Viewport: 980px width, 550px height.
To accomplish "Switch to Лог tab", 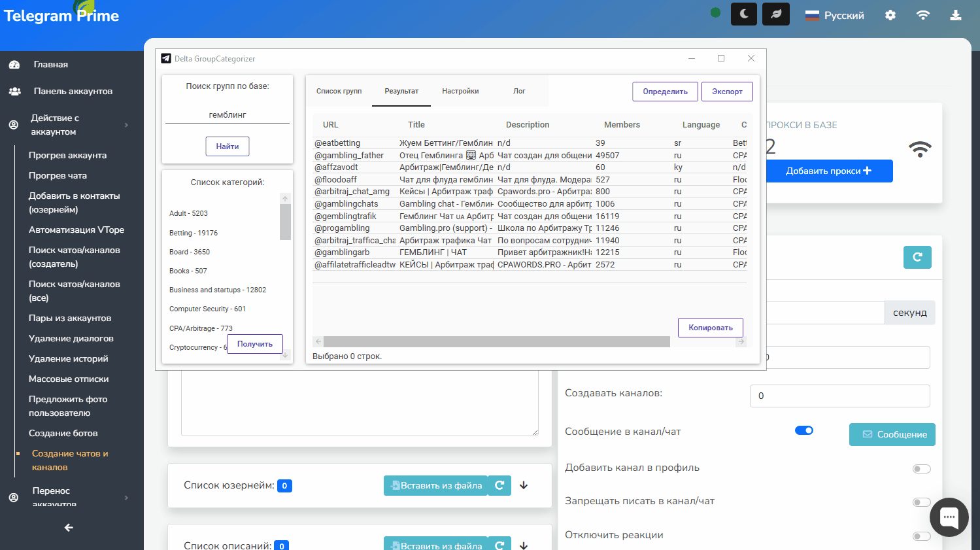I will pyautogui.click(x=519, y=91).
